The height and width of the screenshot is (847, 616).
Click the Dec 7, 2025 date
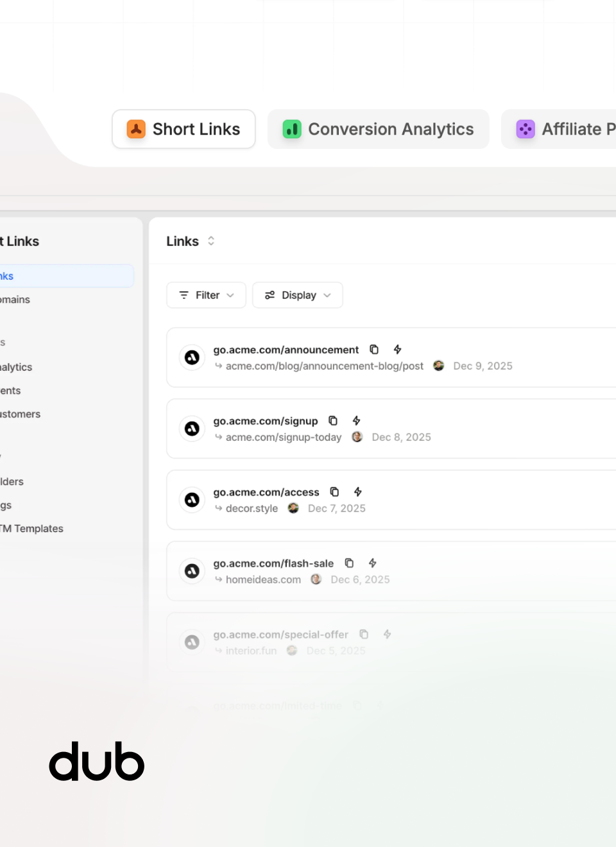tap(336, 508)
